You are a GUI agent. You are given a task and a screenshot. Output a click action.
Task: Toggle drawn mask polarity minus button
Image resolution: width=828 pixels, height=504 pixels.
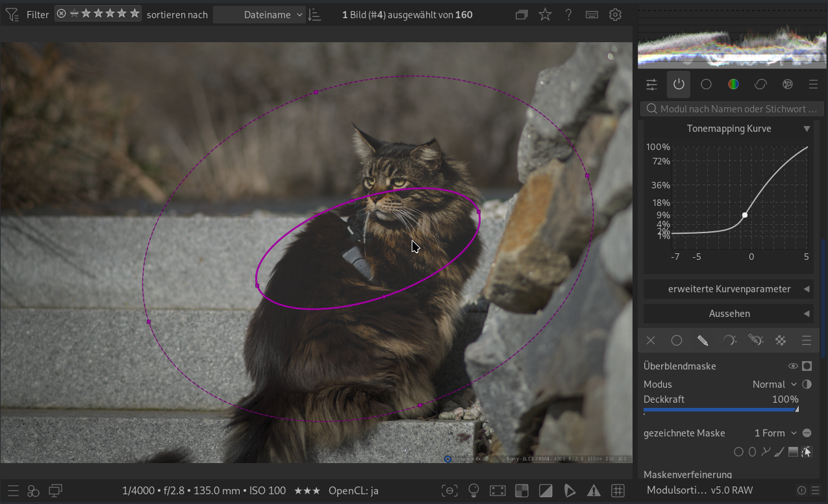pyautogui.click(x=807, y=433)
